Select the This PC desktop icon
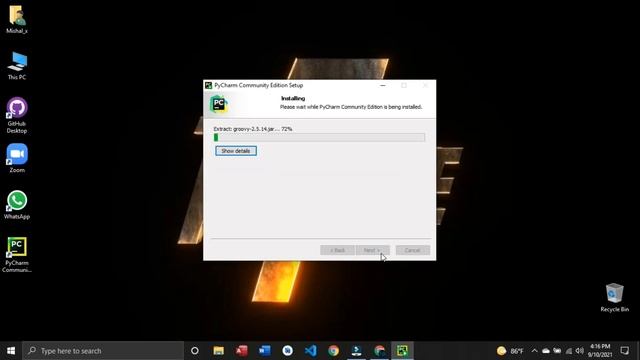Viewport: 640px width, 360px height. 17,65
